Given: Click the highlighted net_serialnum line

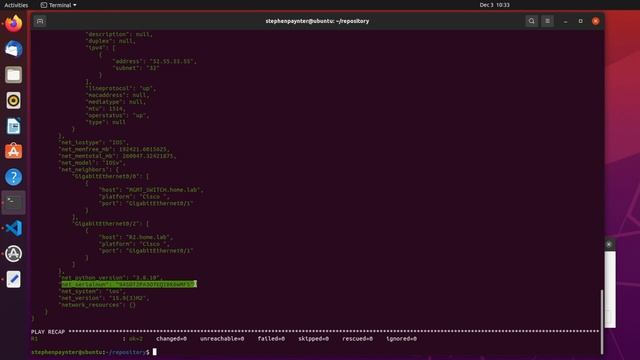Looking at the screenshot, I should point(129,284).
